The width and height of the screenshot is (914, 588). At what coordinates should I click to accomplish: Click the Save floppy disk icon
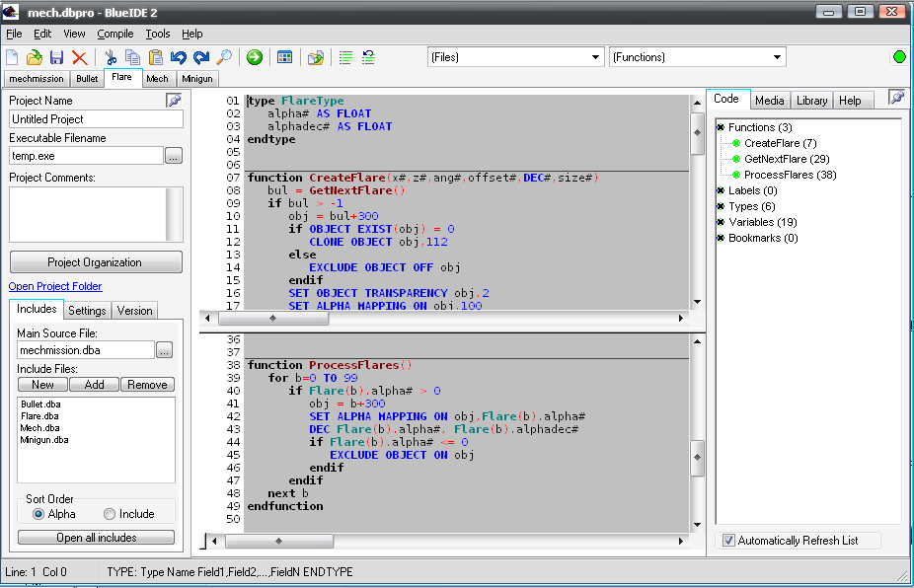pyautogui.click(x=56, y=58)
